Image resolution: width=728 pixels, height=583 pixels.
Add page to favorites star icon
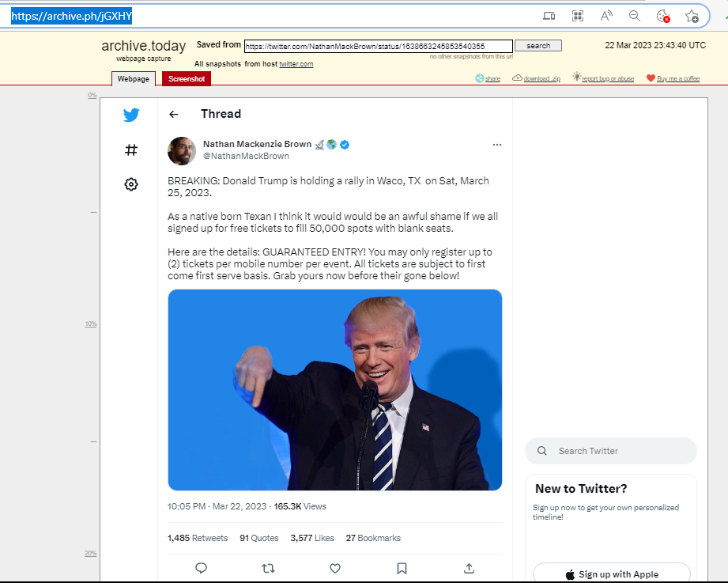coord(692,17)
